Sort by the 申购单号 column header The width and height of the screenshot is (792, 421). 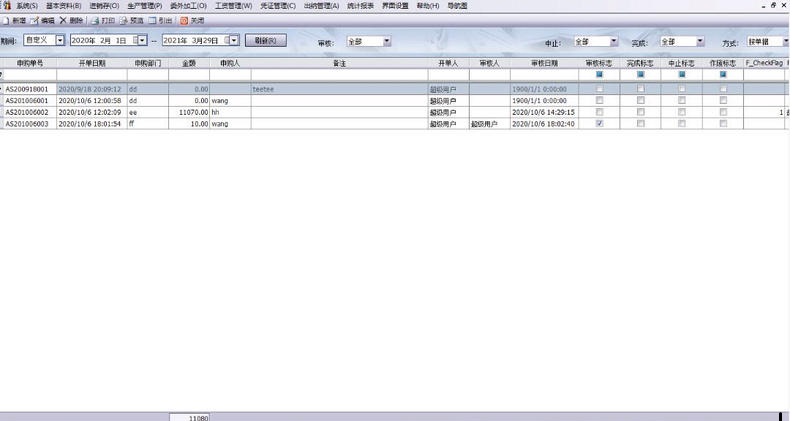coord(30,63)
